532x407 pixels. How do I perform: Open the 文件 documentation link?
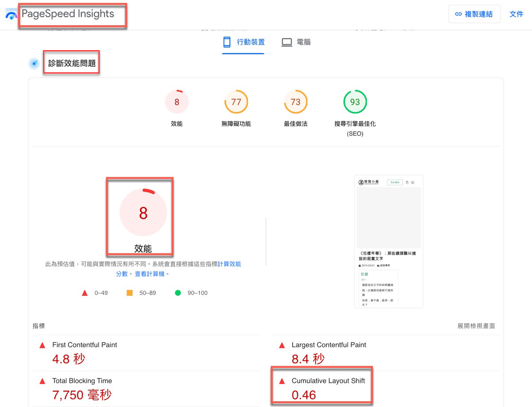516,14
